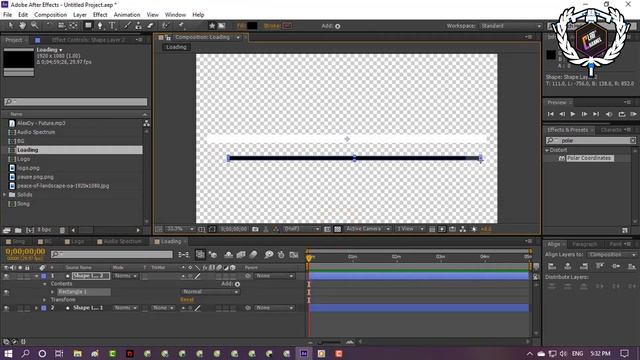Open the composition flowchart icon in Project panel
Image resolution: width=640 pixels, height=360 pixels.
tap(147, 123)
